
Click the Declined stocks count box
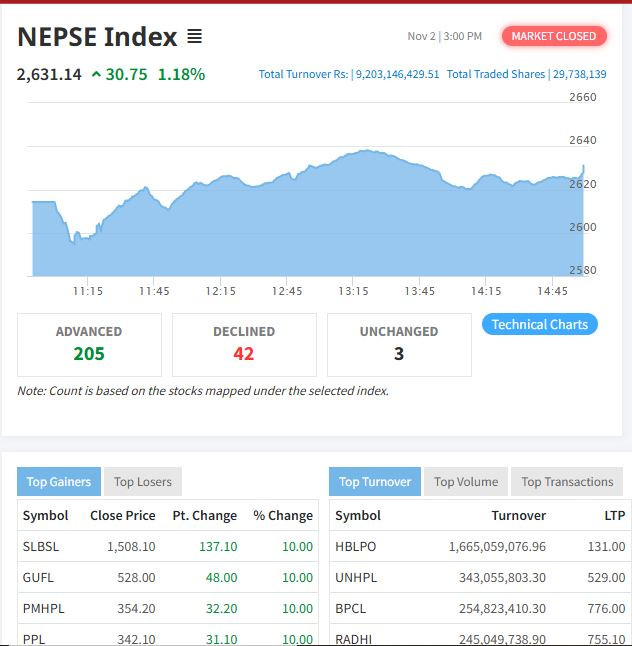click(244, 344)
